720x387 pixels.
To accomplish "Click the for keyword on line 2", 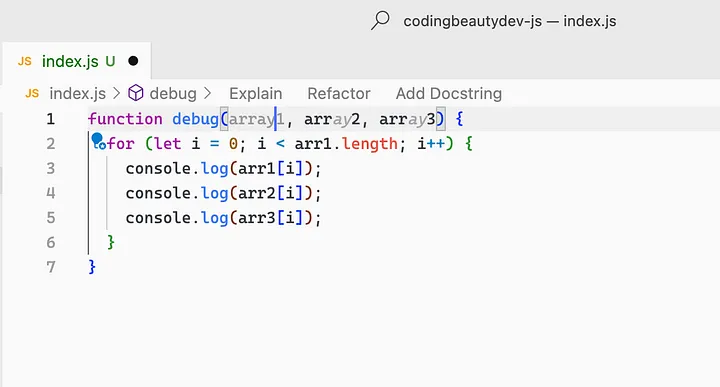I will (120, 144).
